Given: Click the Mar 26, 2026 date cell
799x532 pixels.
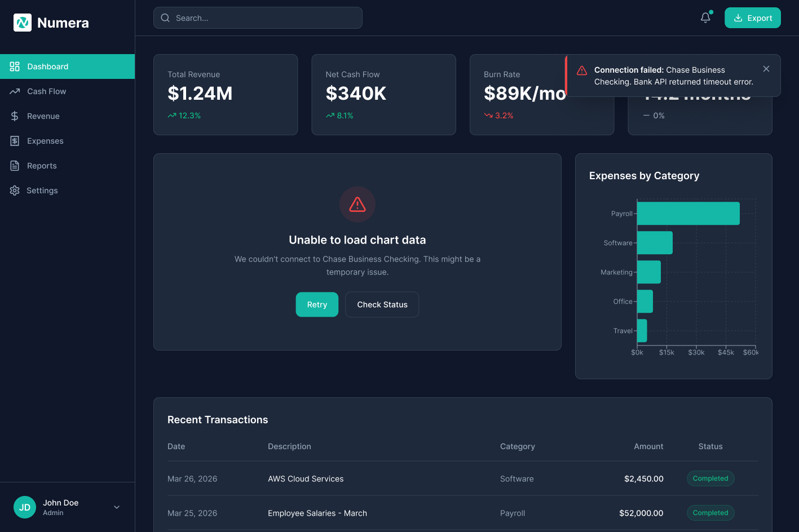Looking at the screenshot, I should (x=192, y=479).
